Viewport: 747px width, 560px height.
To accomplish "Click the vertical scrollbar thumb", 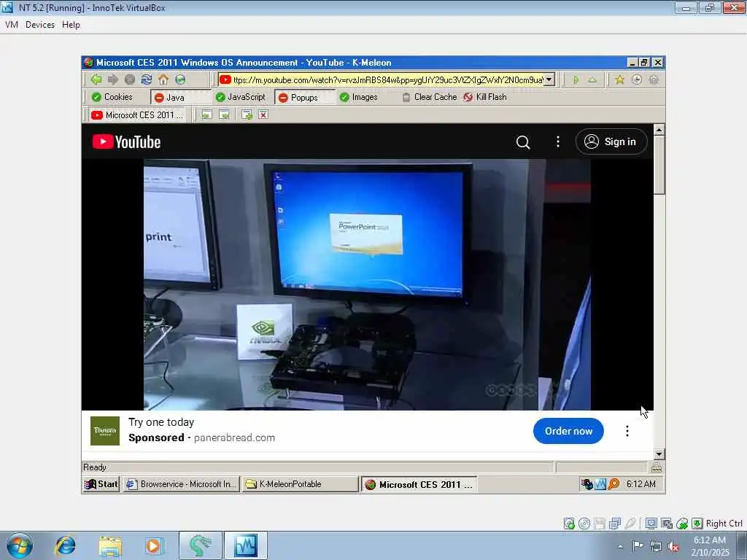I will coord(659,165).
